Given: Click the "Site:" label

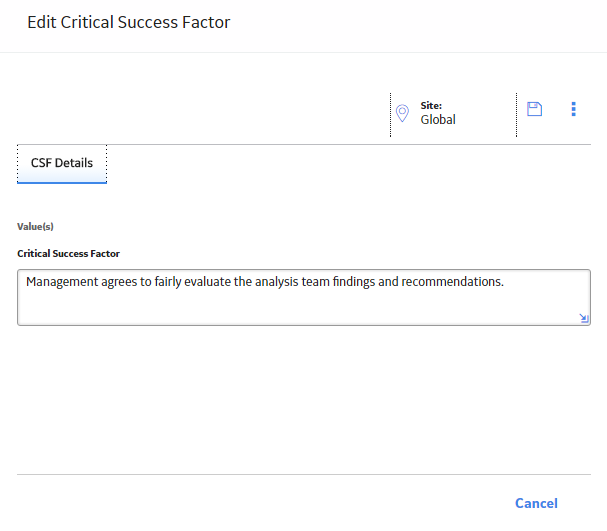Looking at the screenshot, I should pyautogui.click(x=431, y=105).
